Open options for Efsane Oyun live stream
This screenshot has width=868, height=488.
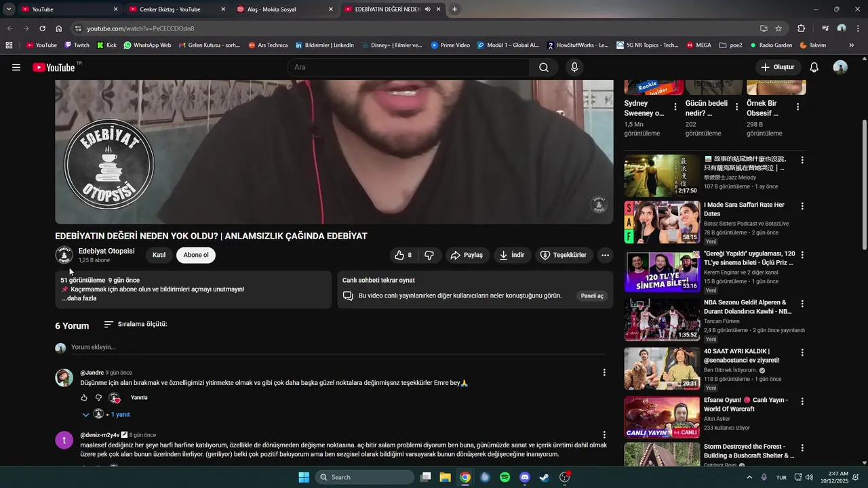point(802,401)
